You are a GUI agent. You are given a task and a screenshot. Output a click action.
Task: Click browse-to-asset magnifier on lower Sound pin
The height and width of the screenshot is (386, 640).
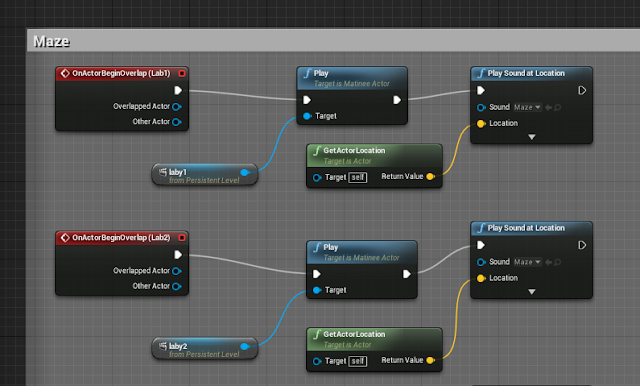pyautogui.click(x=558, y=262)
